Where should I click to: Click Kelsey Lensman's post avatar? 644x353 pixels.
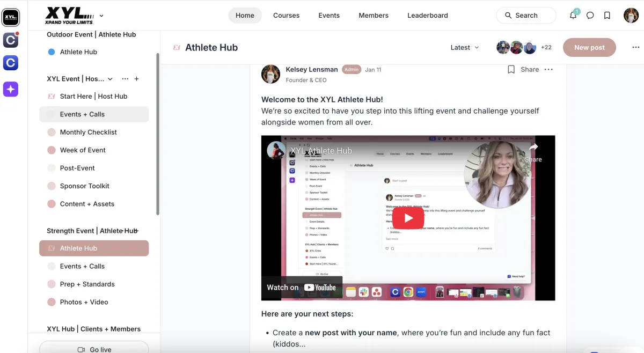pyautogui.click(x=270, y=74)
